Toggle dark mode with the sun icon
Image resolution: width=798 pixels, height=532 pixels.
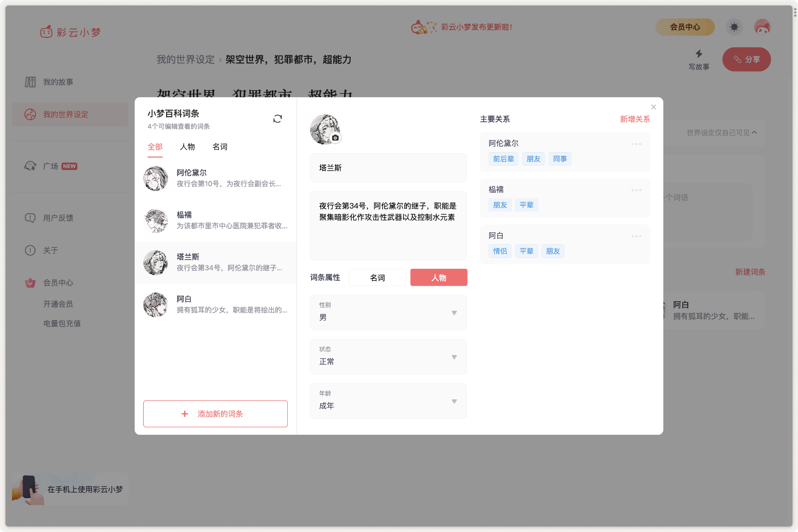pyautogui.click(x=734, y=27)
